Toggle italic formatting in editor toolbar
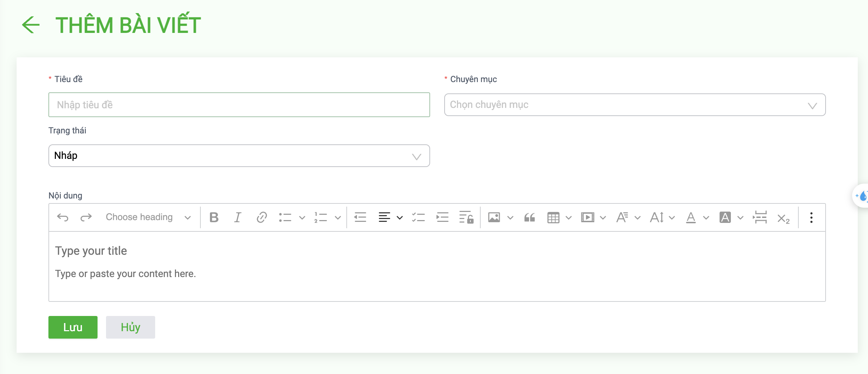The height and width of the screenshot is (374, 868). coord(237,217)
